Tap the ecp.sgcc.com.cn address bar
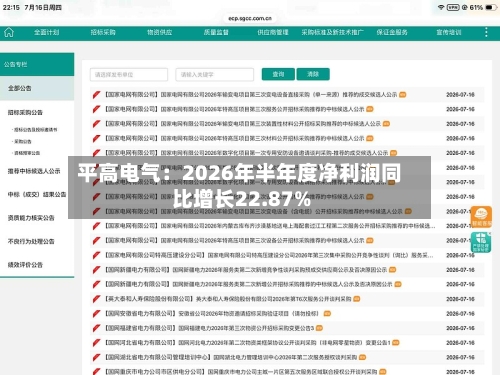The width and height of the screenshot is (500, 375). point(250,18)
